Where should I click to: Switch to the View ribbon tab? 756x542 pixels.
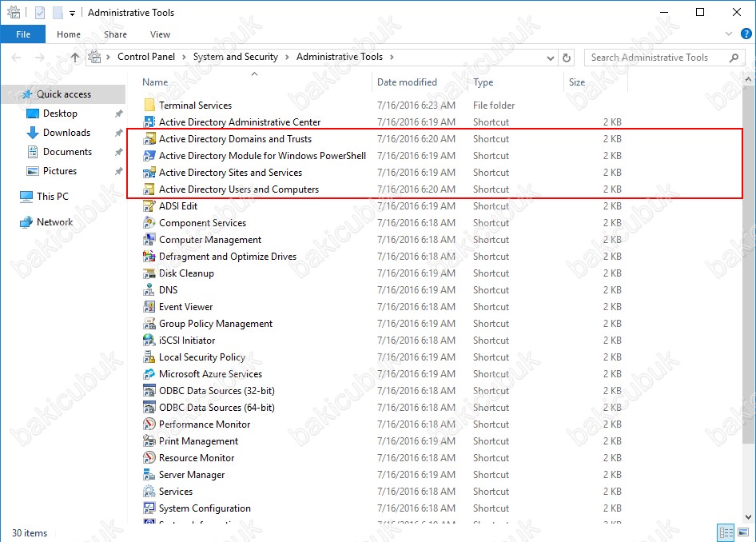pyautogui.click(x=160, y=34)
